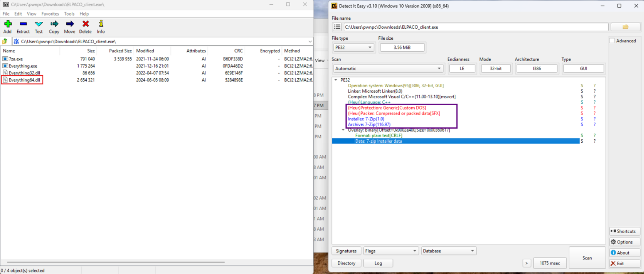Enable the Advanced checkbox
Screen dimensions: 644x274
tap(612, 41)
